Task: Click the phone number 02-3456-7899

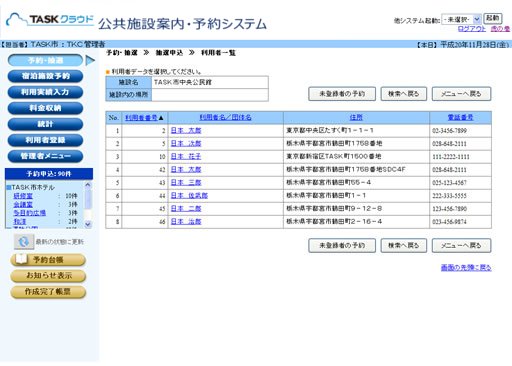Action: (449, 131)
